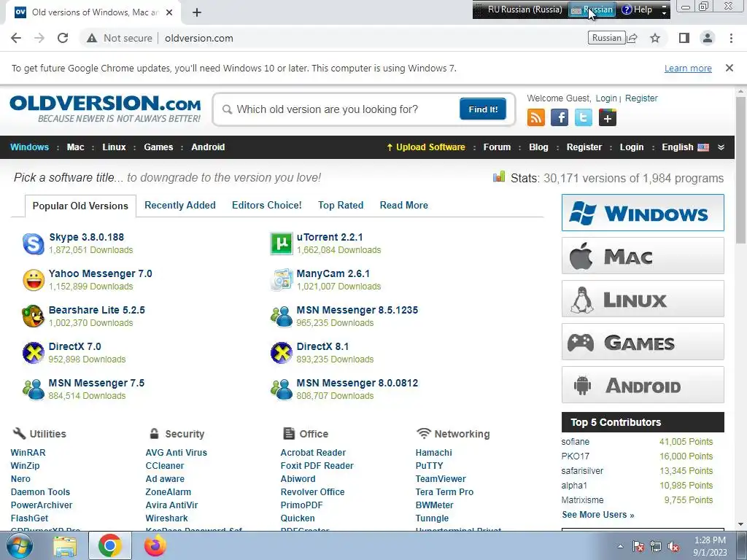Click the Skype app icon
747x560 pixels.
click(34, 244)
